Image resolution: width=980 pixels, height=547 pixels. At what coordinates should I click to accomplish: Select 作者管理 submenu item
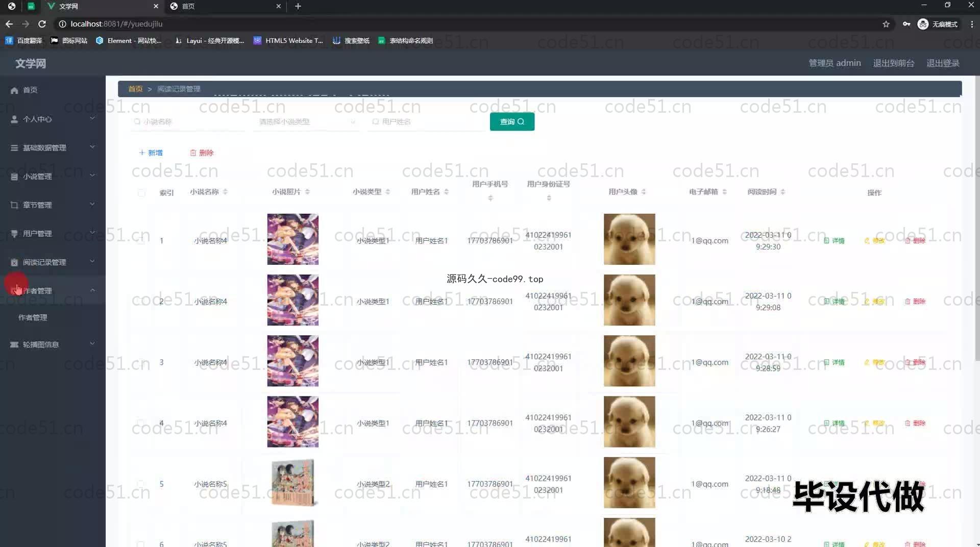pos(33,317)
